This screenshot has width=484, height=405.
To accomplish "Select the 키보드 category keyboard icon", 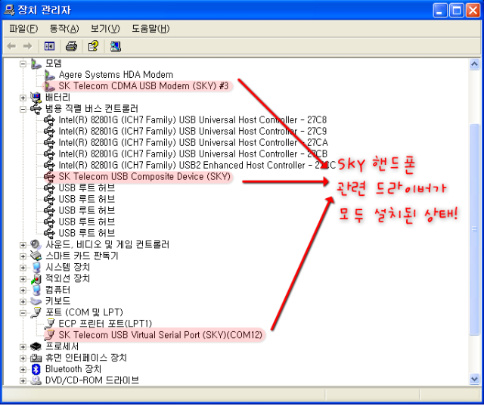I will click(36, 301).
